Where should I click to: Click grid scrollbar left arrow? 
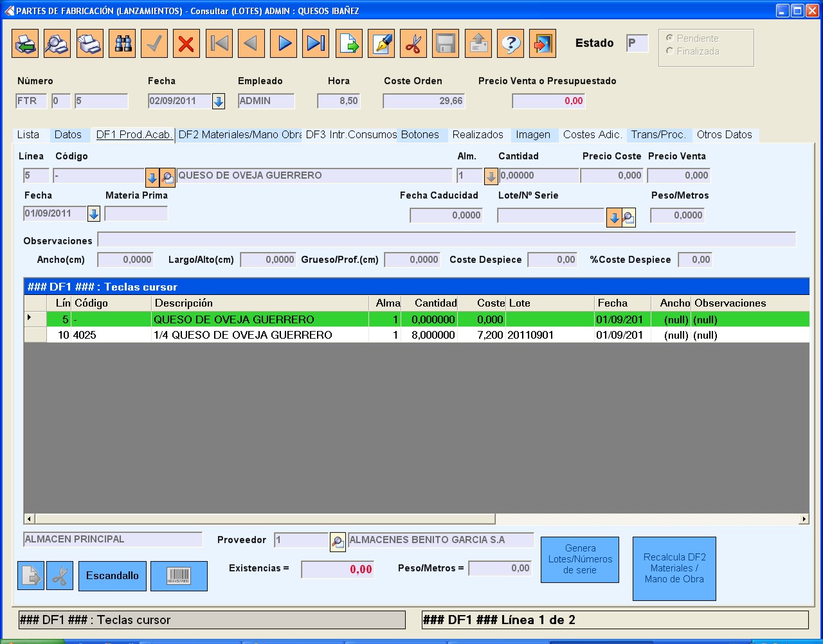coord(29,519)
